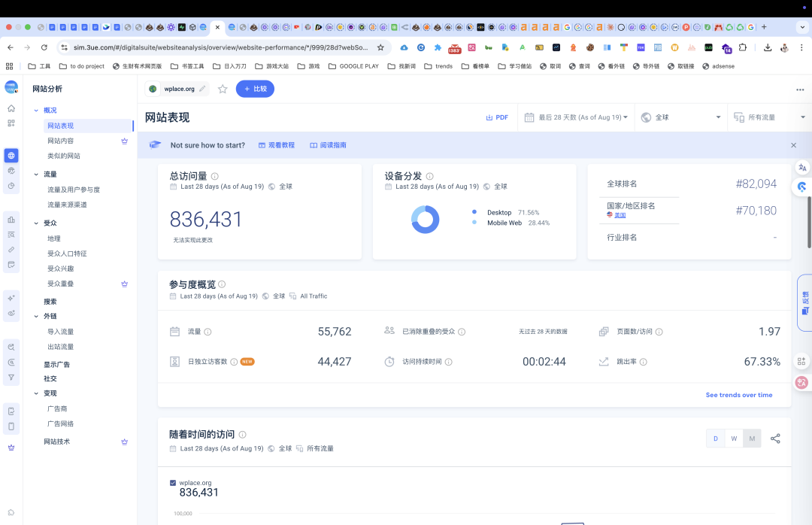Click the browser address bar URL
812x525 pixels.
220,47
